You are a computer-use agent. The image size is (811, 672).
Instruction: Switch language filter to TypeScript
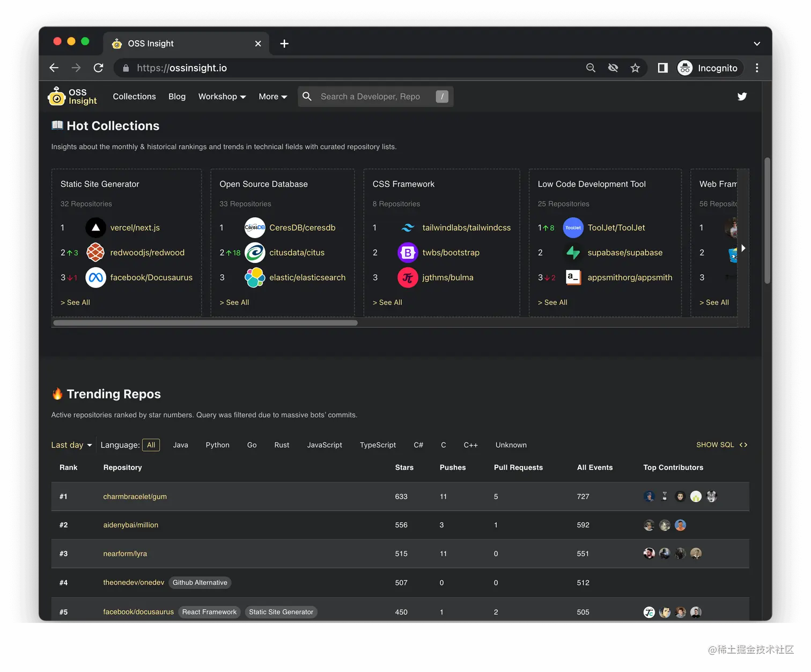click(x=378, y=445)
